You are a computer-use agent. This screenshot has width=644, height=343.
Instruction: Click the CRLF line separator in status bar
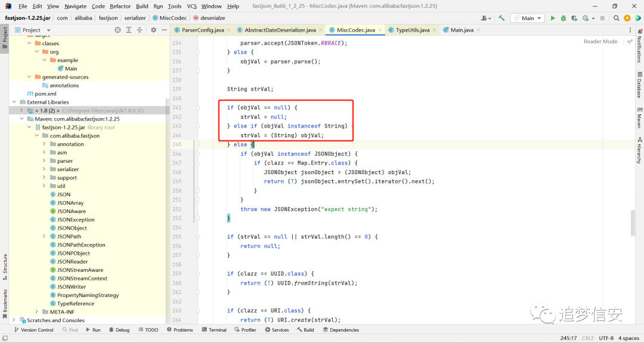[x=588, y=338]
